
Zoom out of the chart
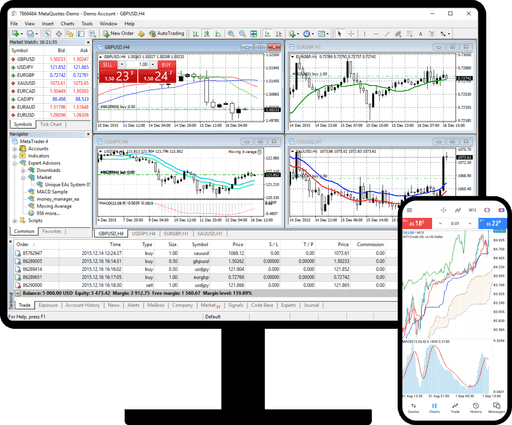point(242,34)
